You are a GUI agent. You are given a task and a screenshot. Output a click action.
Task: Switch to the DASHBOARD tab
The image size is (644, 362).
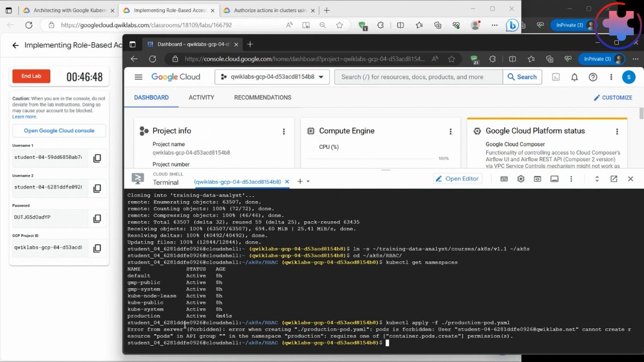tap(151, 98)
